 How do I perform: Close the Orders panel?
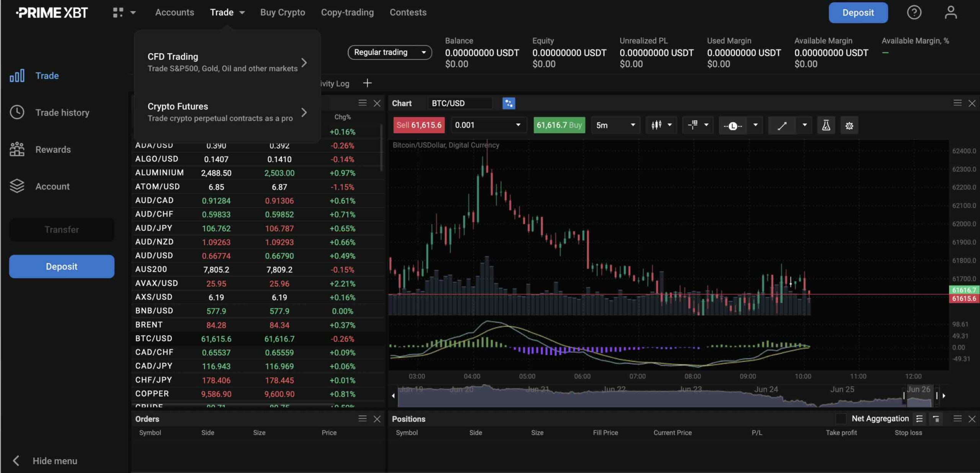click(x=377, y=419)
